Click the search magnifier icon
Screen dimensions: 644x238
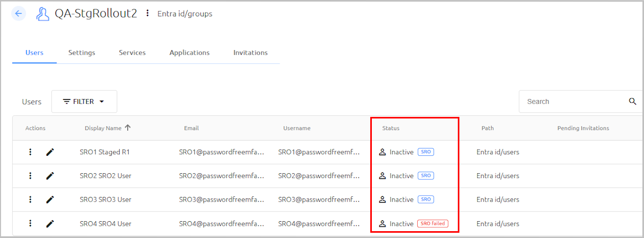(x=632, y=102)
